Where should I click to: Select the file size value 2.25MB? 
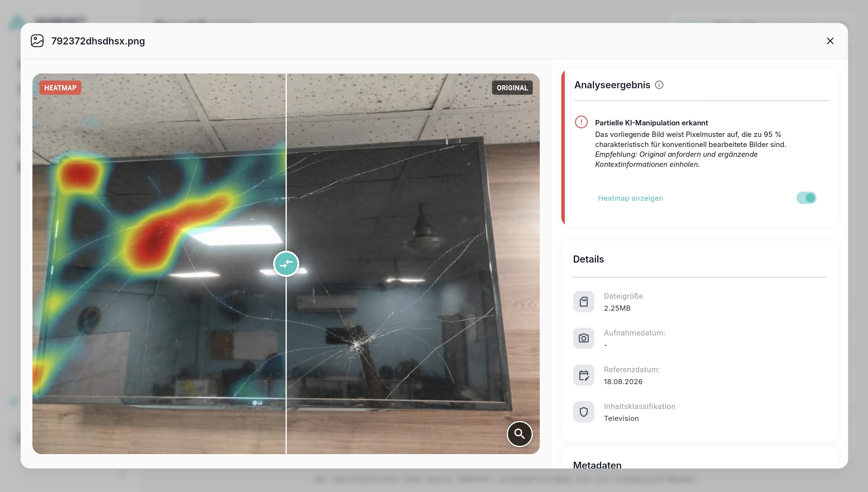pyautogui.click(x=617, y=308)
